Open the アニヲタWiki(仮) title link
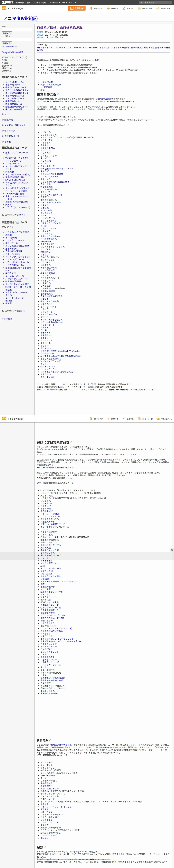 pos(21,19)
